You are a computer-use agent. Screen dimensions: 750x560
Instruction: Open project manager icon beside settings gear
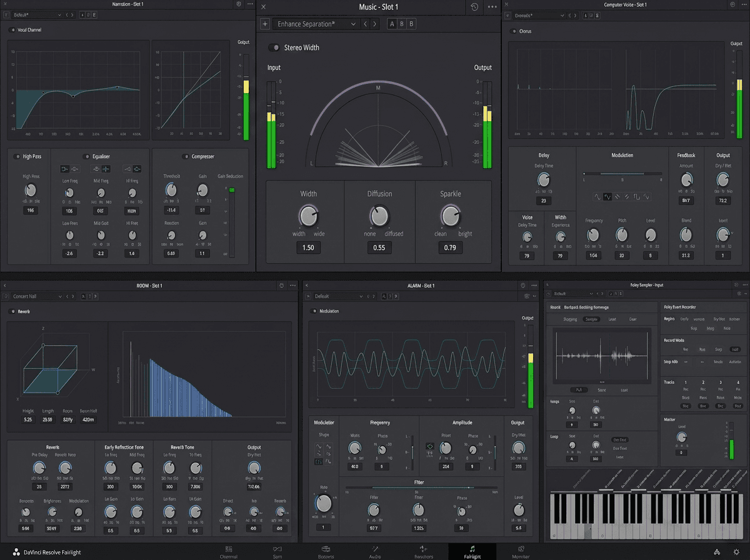pyautogui.click(x=717, y=552)
